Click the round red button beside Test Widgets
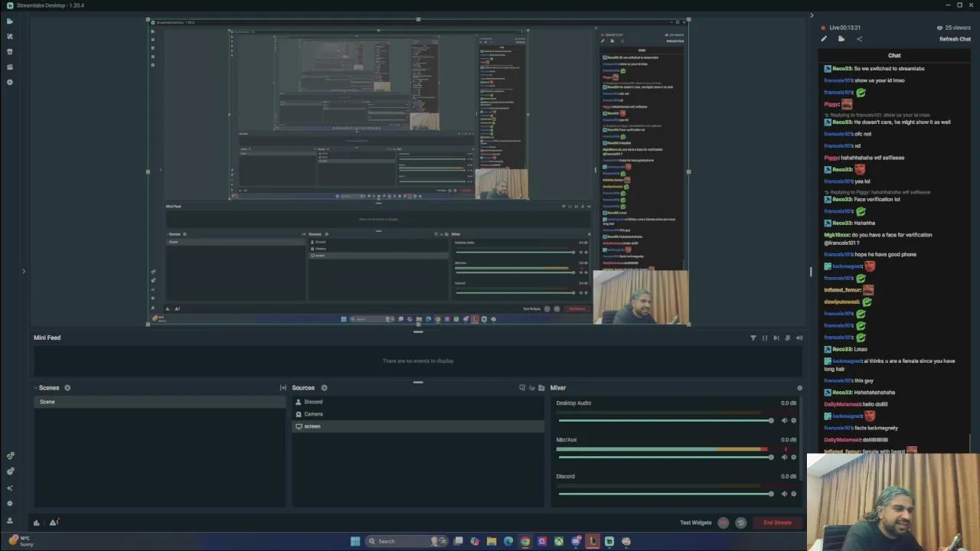This screenshot has height=551, width=980. (x=724, y=523)
